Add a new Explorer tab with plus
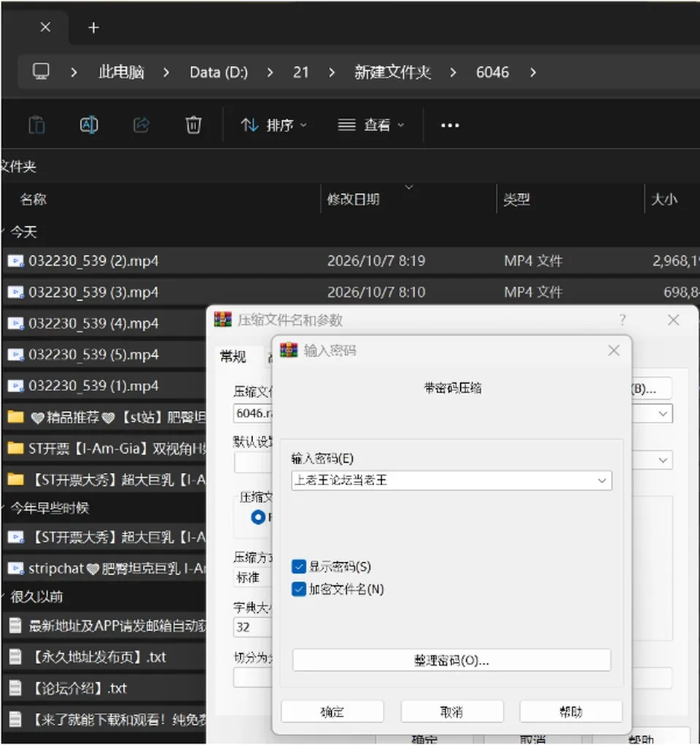700x745 pixels. tap(93, 28)
